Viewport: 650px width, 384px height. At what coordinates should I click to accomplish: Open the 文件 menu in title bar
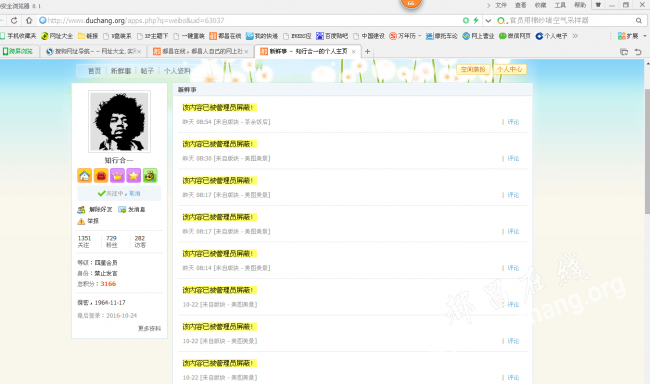501,5
